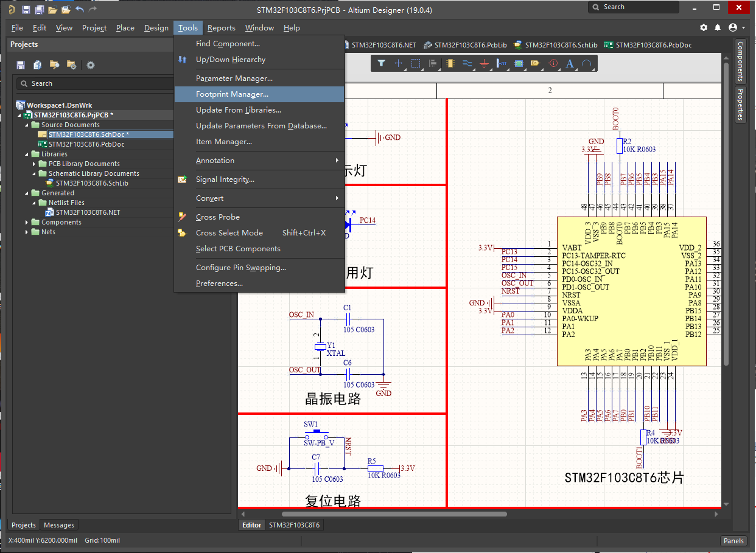Open the Place menu

click(x=125, y=28)
